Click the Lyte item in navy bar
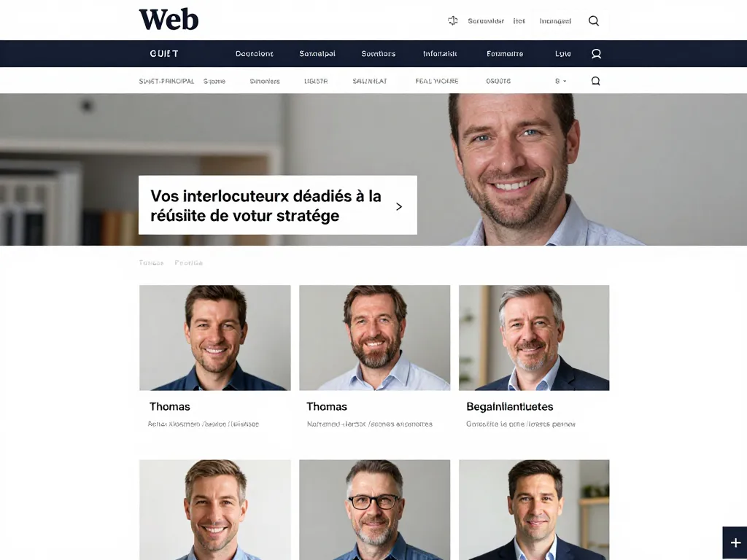 (x=563, y=54)
